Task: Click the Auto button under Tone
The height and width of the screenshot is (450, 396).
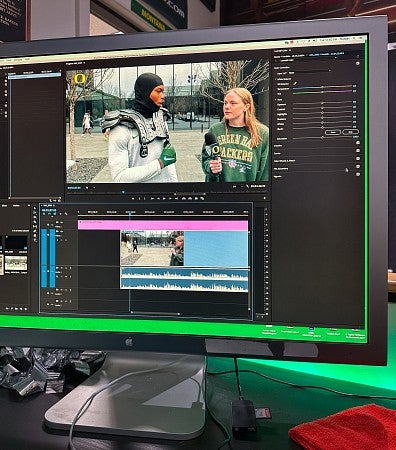Action: click(x=350, y=132)
